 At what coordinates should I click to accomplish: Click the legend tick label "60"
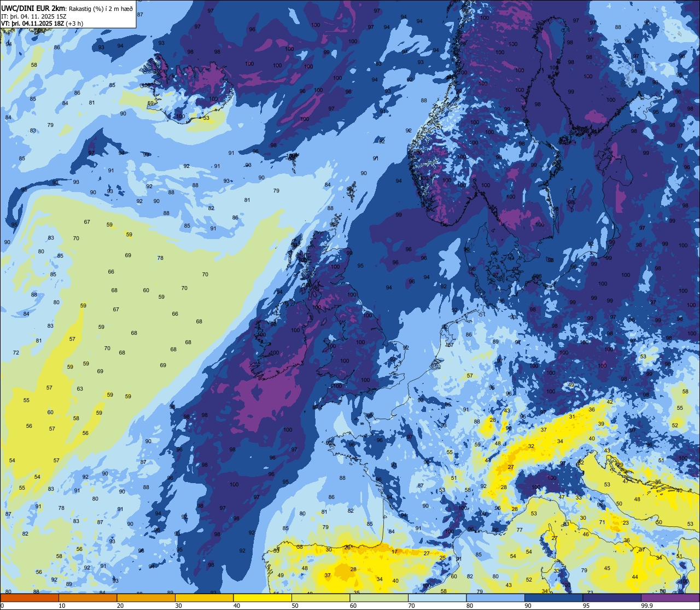tap(353, 606)
